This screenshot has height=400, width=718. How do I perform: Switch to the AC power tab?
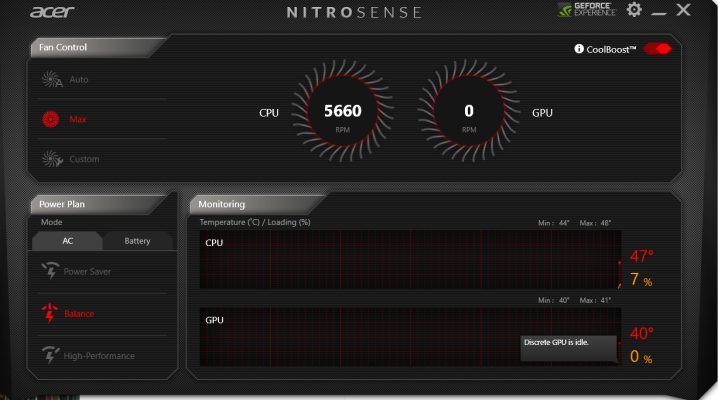[x=67, y=241]
